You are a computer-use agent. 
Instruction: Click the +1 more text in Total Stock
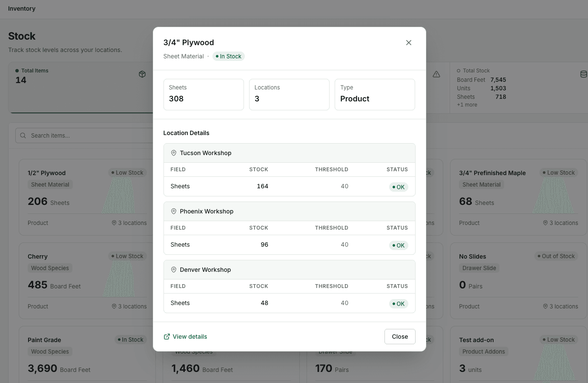click(x=467, y=105)
